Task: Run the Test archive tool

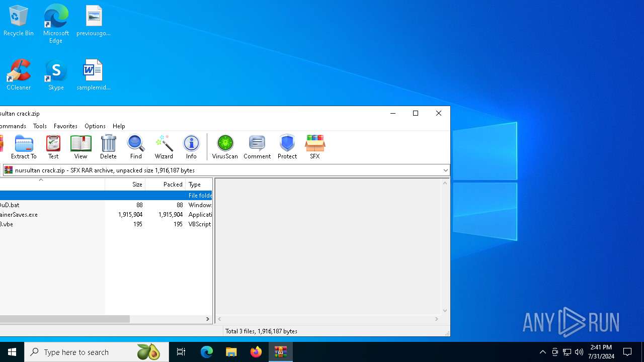Action: point(53,147)
